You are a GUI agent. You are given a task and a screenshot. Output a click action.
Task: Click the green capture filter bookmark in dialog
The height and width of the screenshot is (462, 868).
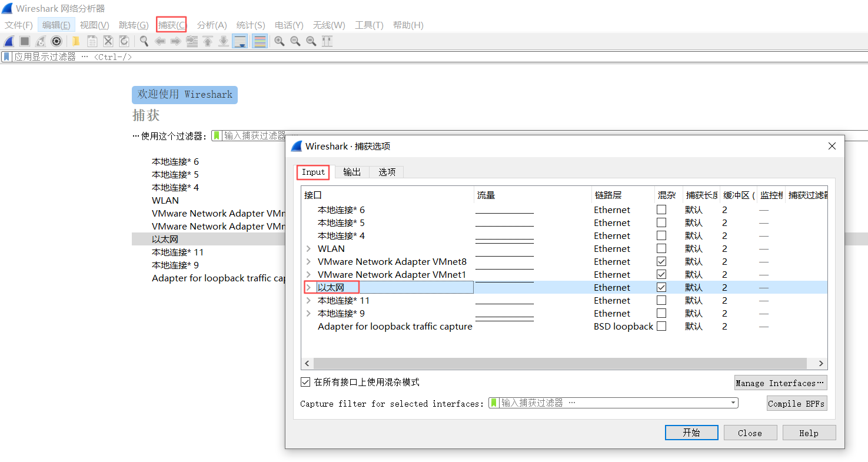click(494, 403)
